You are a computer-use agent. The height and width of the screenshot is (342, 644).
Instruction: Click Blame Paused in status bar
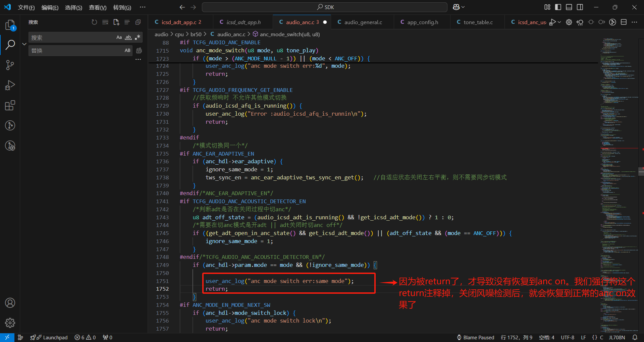(475, 337)
